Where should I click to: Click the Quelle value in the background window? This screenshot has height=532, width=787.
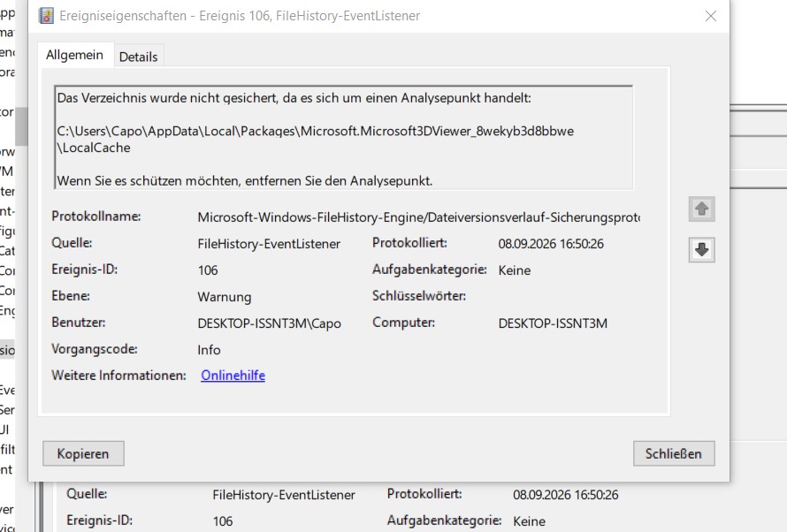tap(284, 496)
